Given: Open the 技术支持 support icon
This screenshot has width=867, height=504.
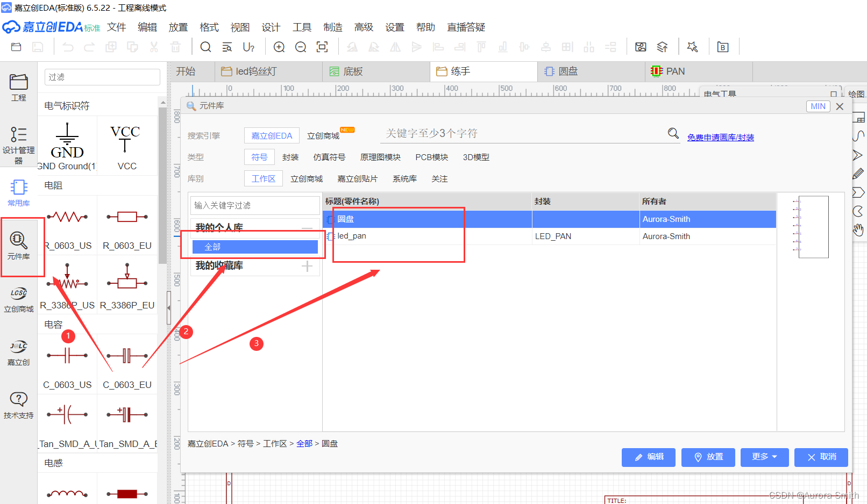Looking at the screenshot, I should pyautogui.click(x=18, y=406).
